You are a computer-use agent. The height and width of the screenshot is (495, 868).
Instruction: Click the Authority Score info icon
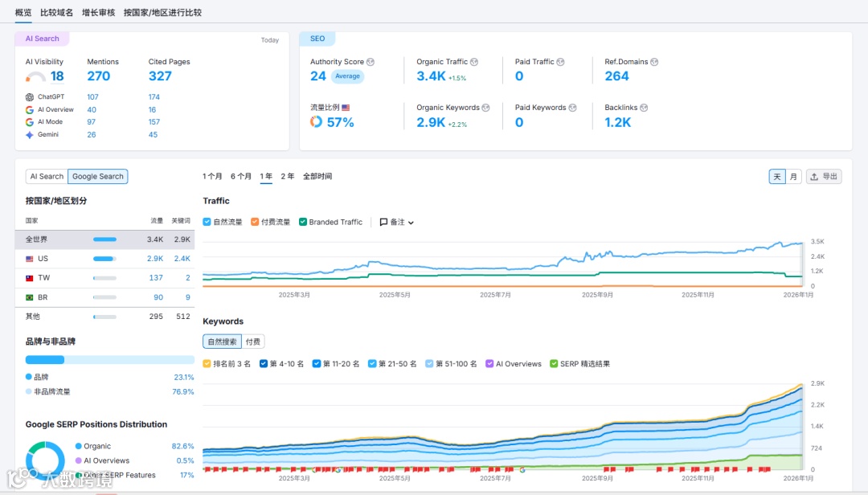coord(371,62)
